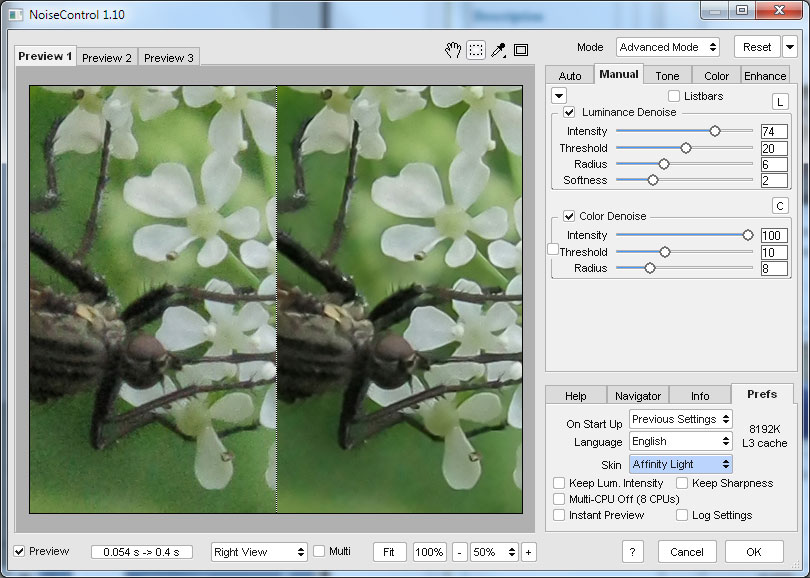The image size is (810, 578).
Task: Click the 100% zoom button
Action: tap(429, 552)
